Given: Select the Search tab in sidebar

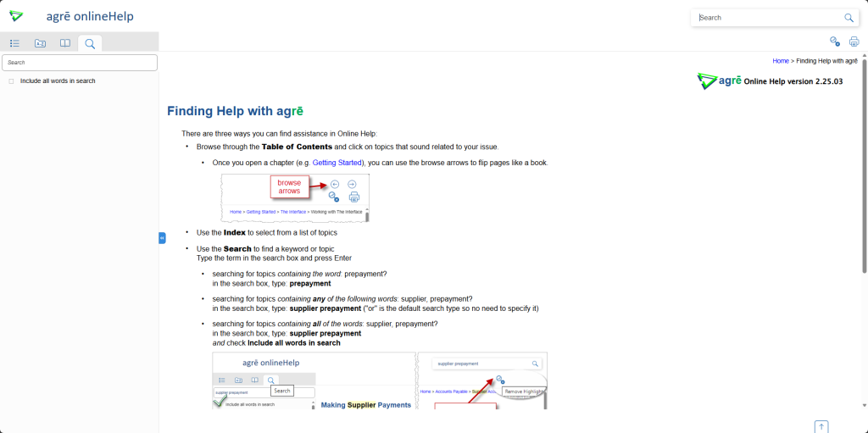Looking at the screenshot, I should [x=90, y=43].
